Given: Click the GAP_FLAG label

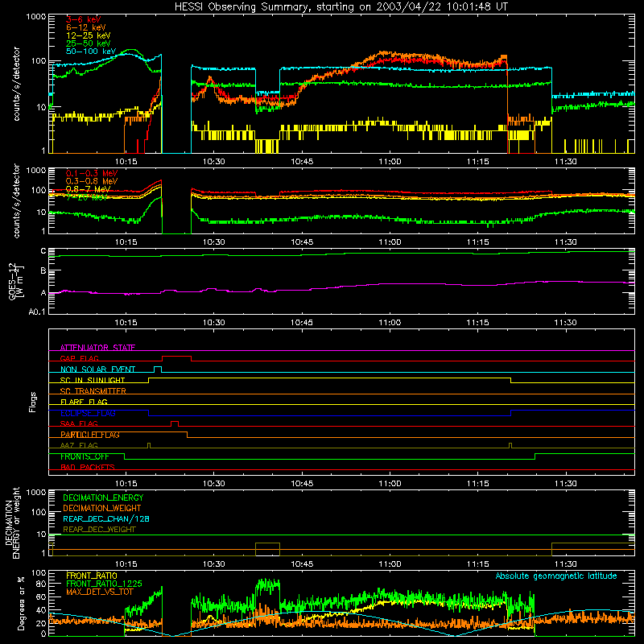Looking at the screenshot, I should click(x=79, y=358).
